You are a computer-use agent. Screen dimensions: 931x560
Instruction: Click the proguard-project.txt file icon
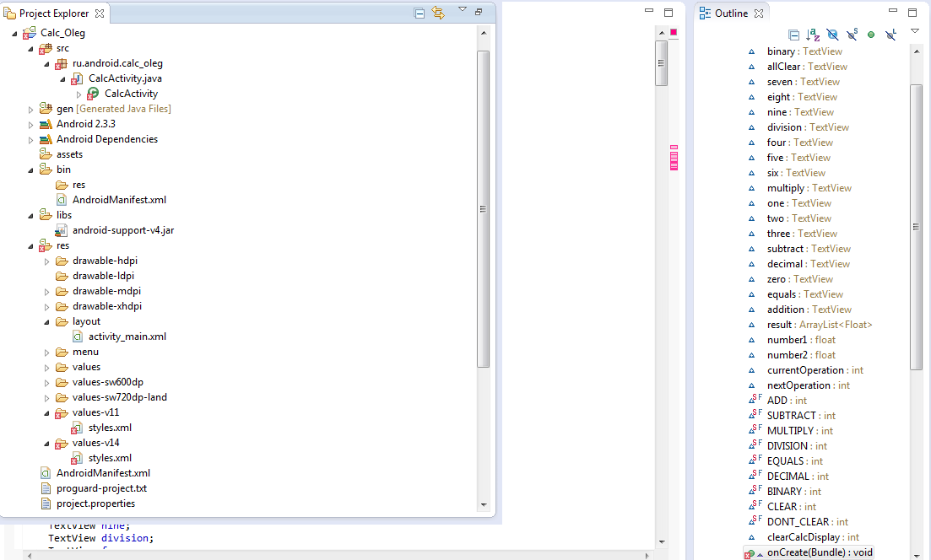coord(46,489)
